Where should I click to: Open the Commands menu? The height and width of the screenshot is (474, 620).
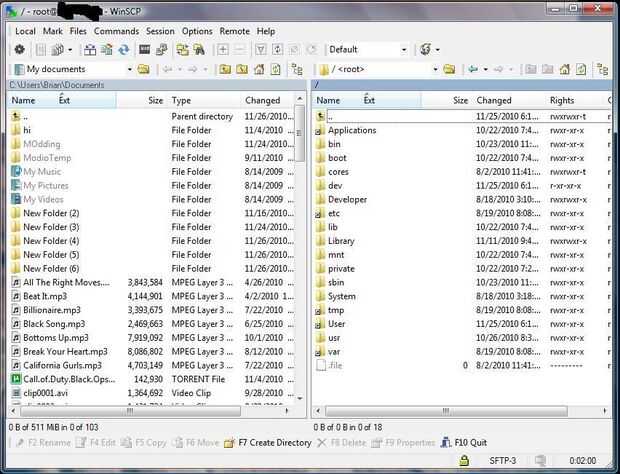116,31
